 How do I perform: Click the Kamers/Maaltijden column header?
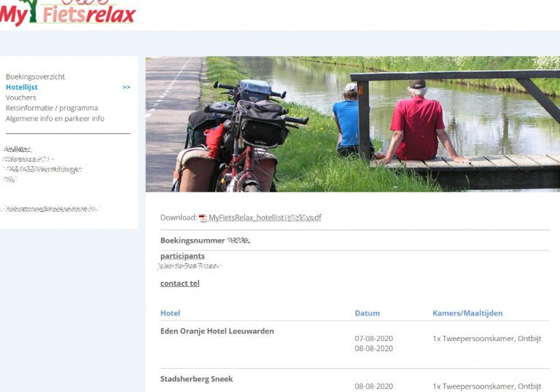point(467,313)
